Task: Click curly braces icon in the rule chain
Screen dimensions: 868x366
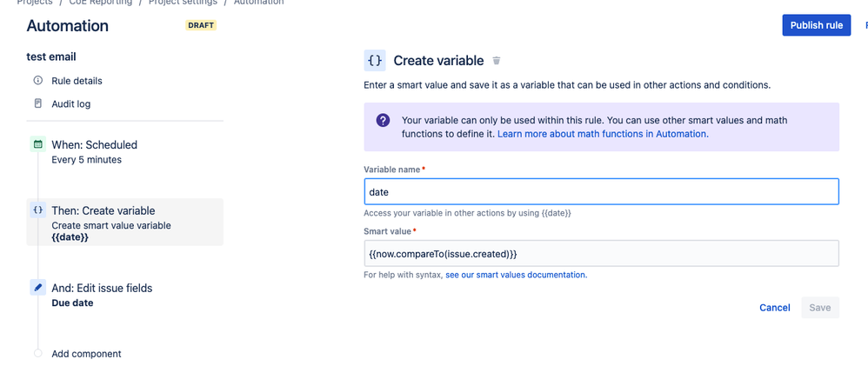Action: [37, 210]
